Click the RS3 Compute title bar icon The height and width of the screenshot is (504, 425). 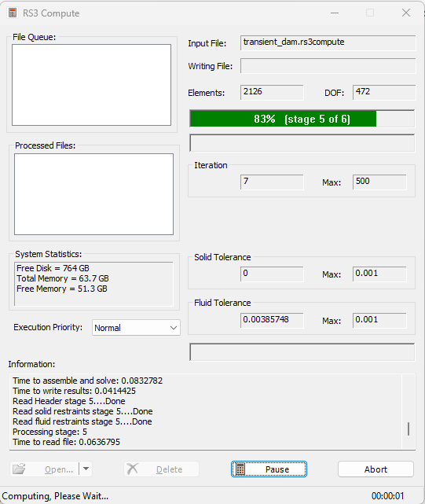[13, 13]
